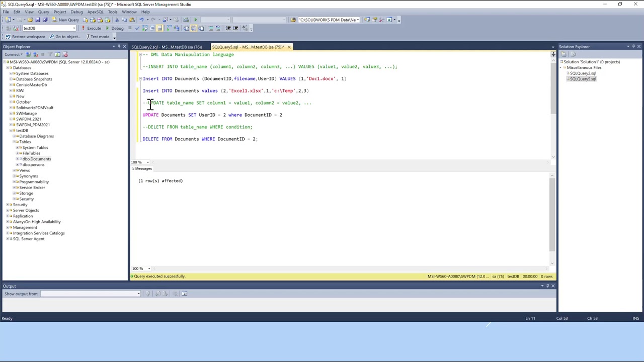
Task: Click the Test mode button
Action: click(98, 37)
